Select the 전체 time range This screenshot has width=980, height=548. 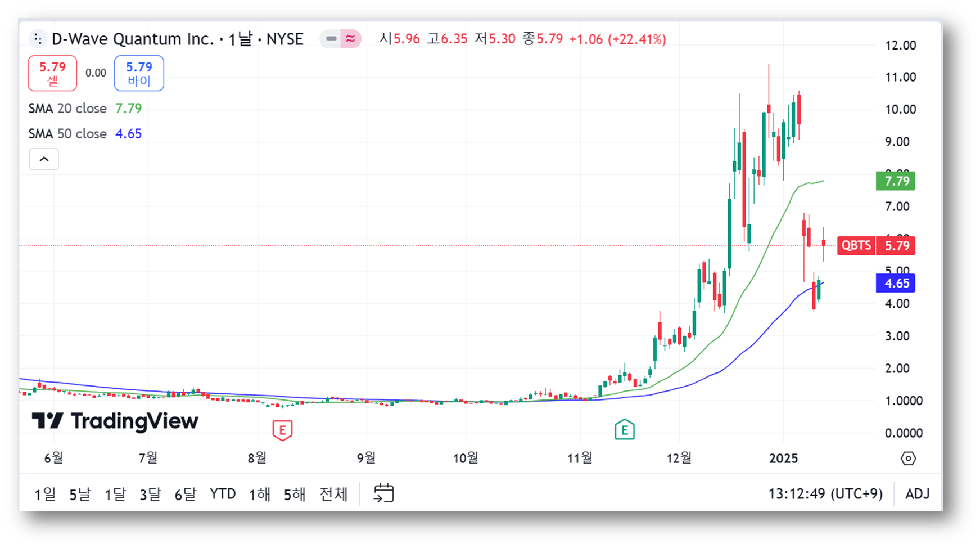(334, 495)
